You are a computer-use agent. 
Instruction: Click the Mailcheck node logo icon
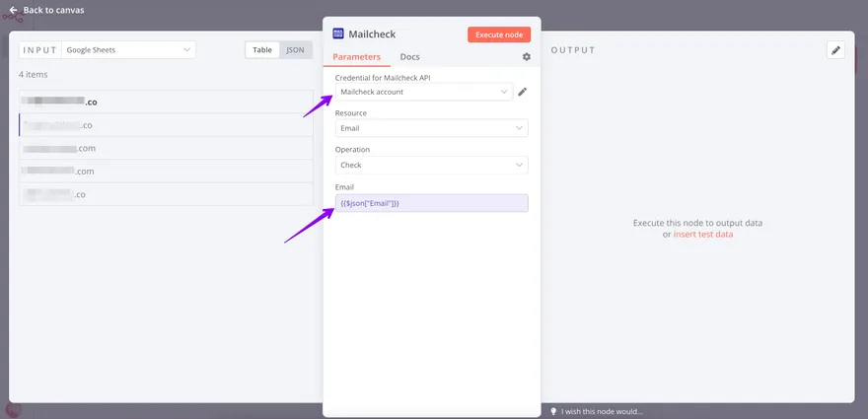[x=337, y=34]
